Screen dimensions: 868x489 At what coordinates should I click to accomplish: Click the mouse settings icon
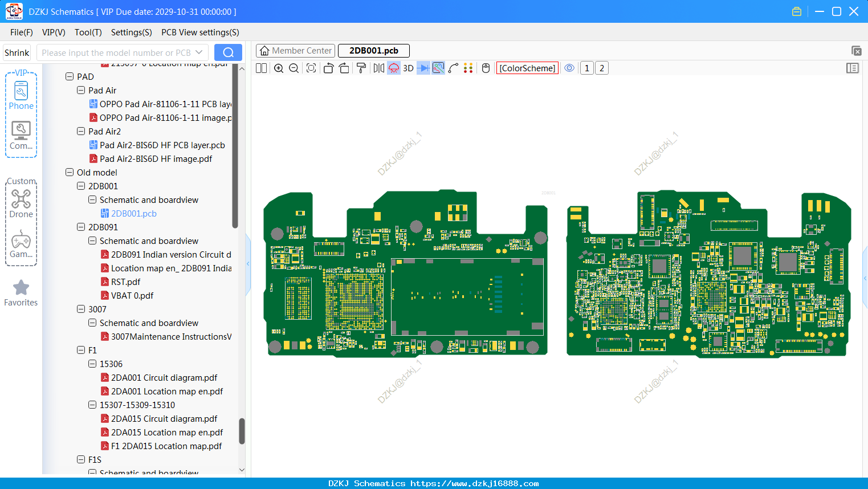[x=486, y=68]
